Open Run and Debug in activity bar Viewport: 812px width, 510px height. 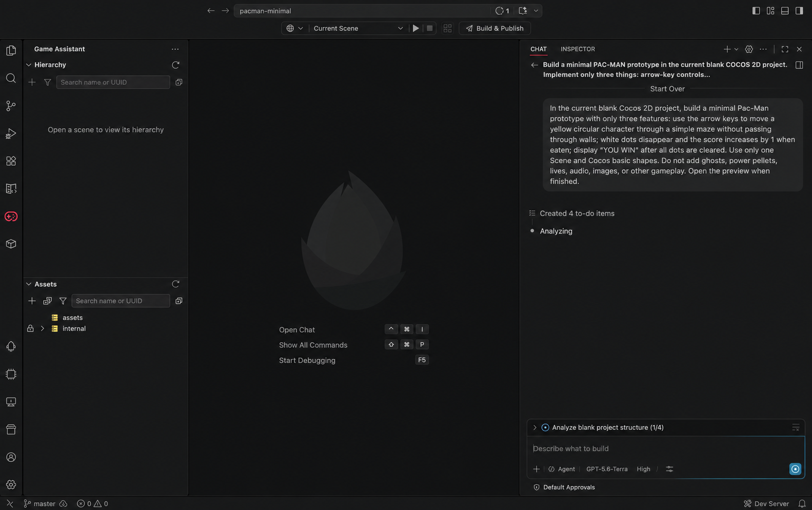(x=11, y=133)
